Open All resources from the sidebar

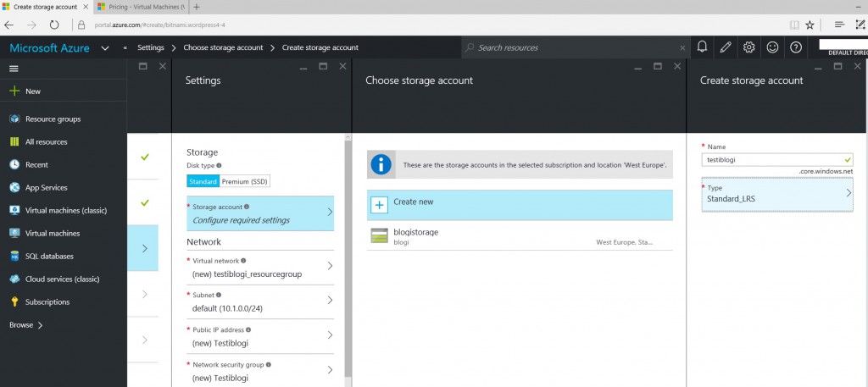pyautogui.click(x=46, y=142)
